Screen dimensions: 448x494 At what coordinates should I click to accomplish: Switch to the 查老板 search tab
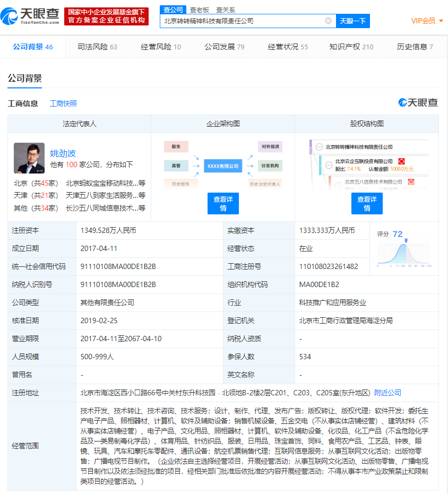pos(199,10)
